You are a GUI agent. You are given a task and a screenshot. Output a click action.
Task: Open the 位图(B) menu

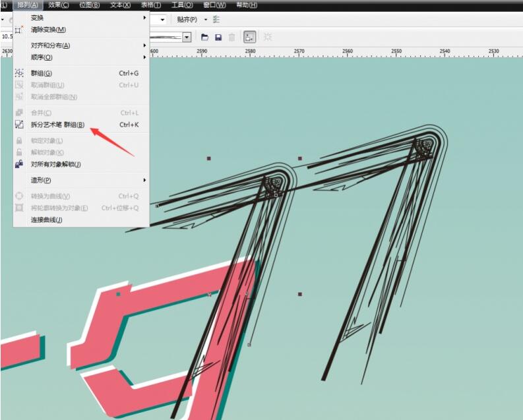[x=90, y=5]
